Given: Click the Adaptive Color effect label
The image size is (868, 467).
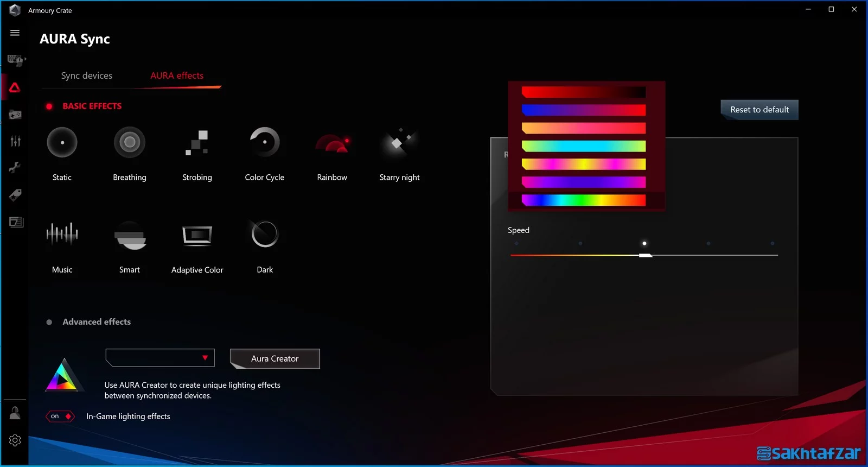Looking at the screenshot, I should [x=197, y=270].
